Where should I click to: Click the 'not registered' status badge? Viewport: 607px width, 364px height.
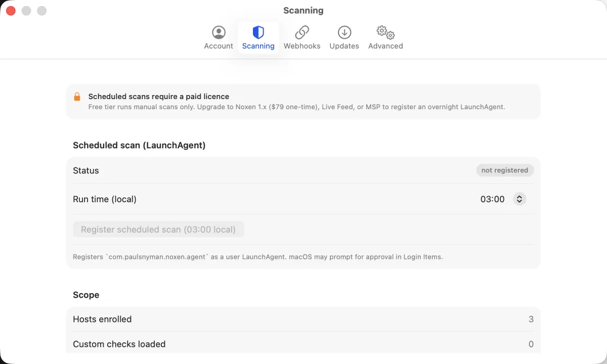click(505, 170)
